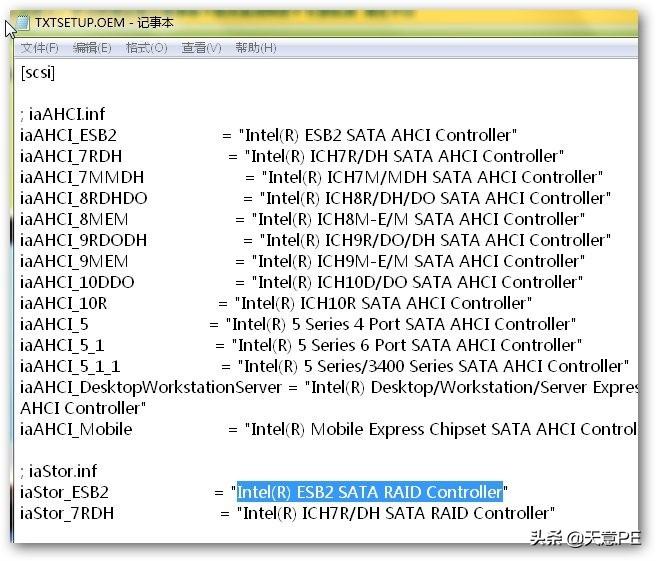Click the iaAHCI_10DDO key name

(x=77, y=282)
